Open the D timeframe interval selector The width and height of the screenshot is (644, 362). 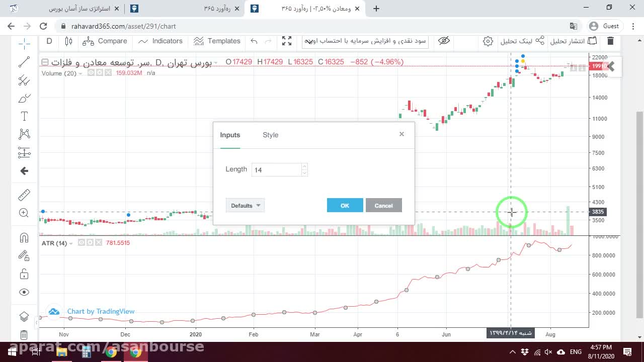point(49,41)
